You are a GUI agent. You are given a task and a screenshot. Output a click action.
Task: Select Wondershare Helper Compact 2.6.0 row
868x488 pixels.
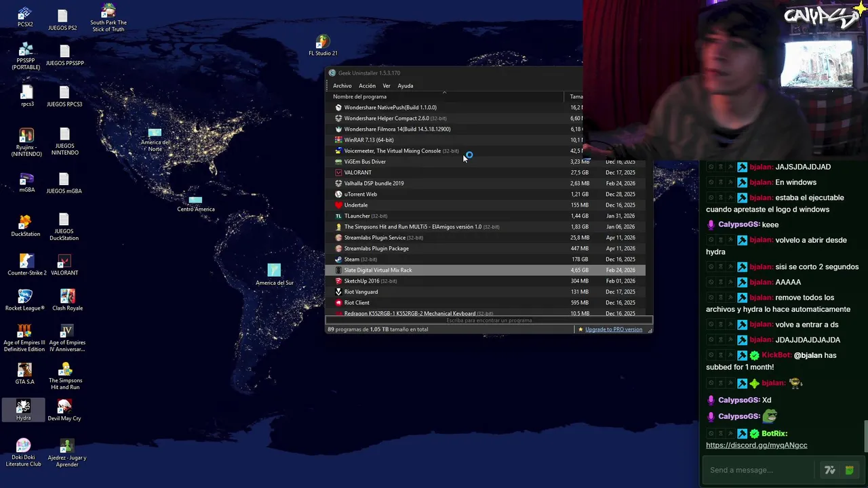tap(485, 118)
